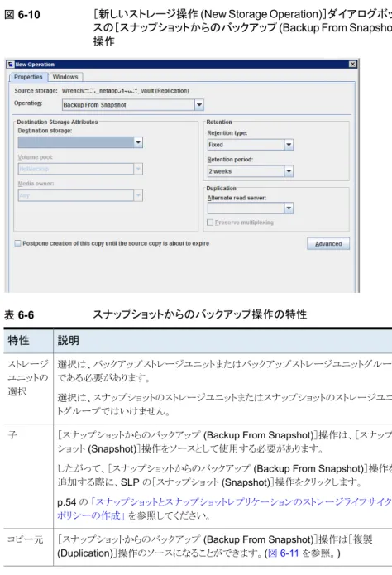Click the 特性 table header

(18, 340)
